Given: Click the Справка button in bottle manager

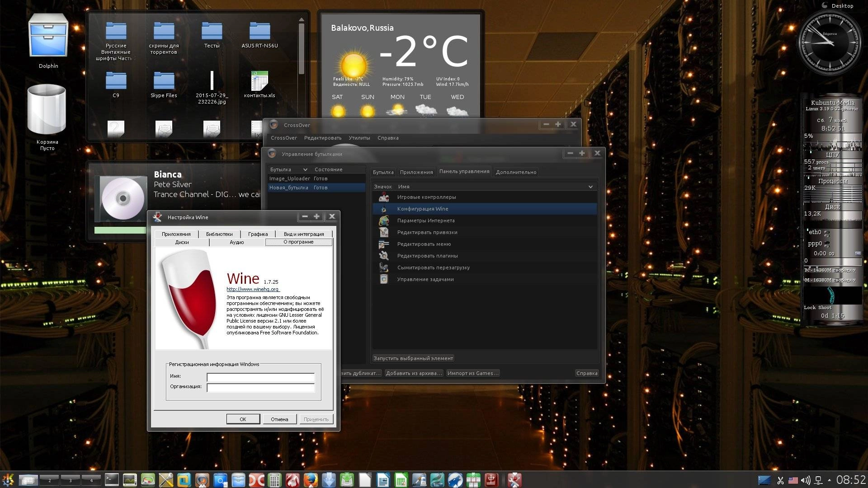Looking at the screenshot, I should click(587, 373).
